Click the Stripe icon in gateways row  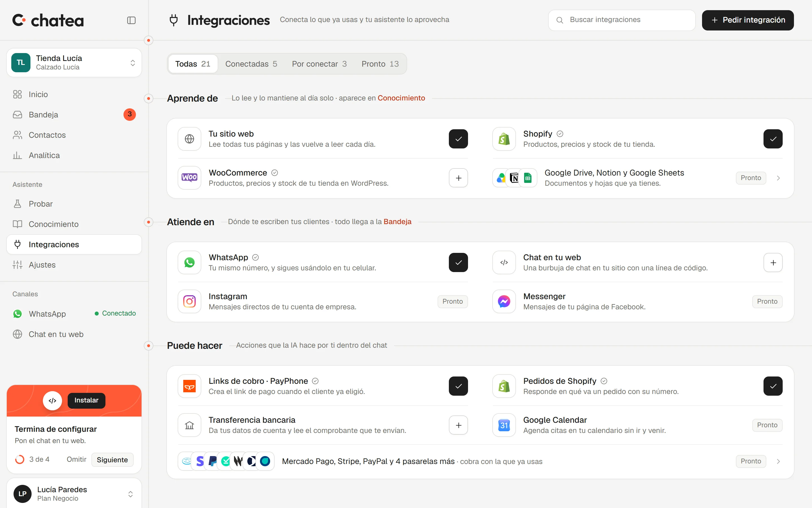pyautogui.click(x=200, y=461)
